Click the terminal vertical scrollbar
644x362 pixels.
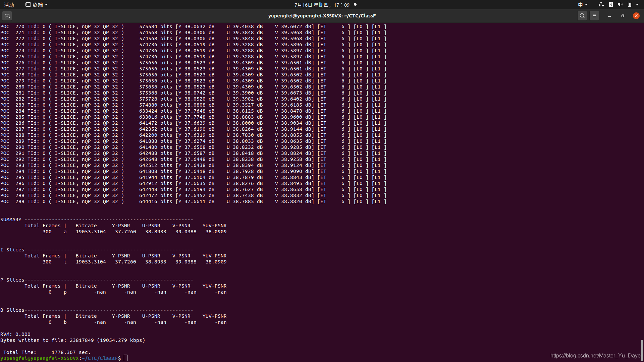click(x=642, y=350)
